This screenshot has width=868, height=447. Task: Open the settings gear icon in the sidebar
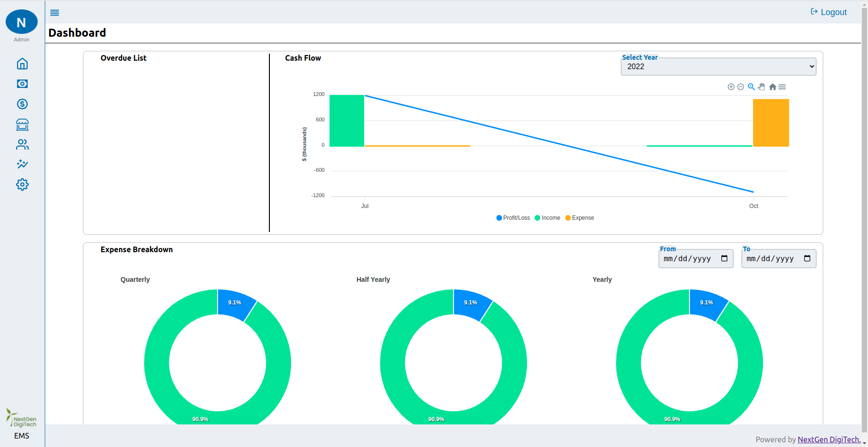point(22,184)
